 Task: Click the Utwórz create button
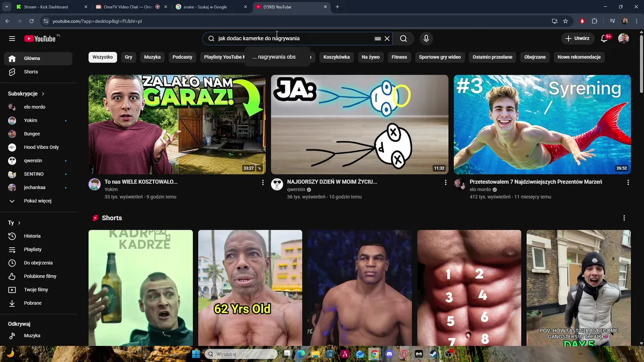click(x=577, y=38)
